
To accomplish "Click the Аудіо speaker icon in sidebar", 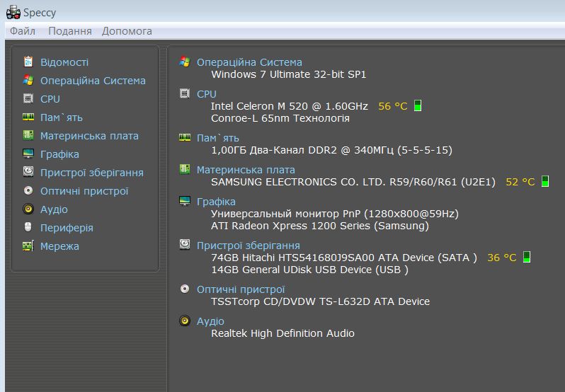I will click(x=28, y=209).
